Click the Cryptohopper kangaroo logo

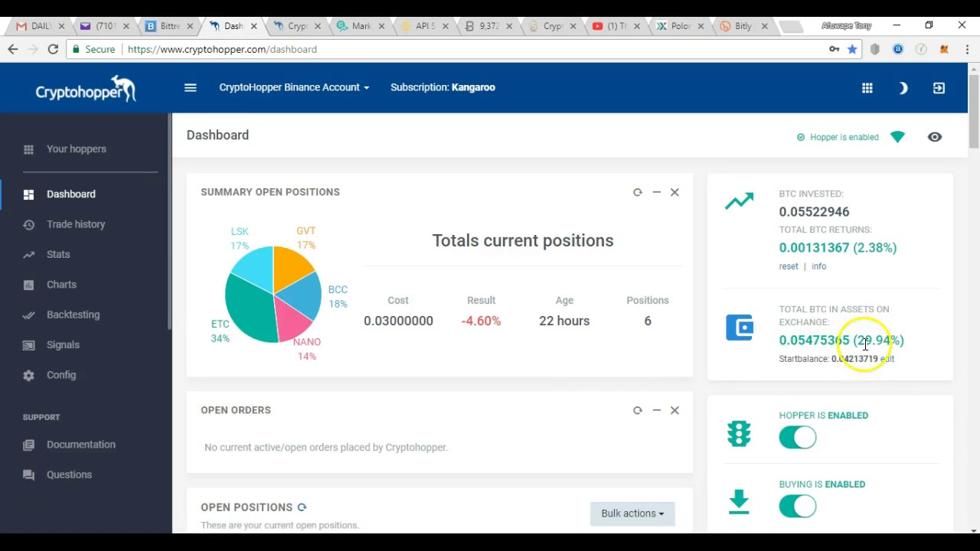(x=85, y=89)
